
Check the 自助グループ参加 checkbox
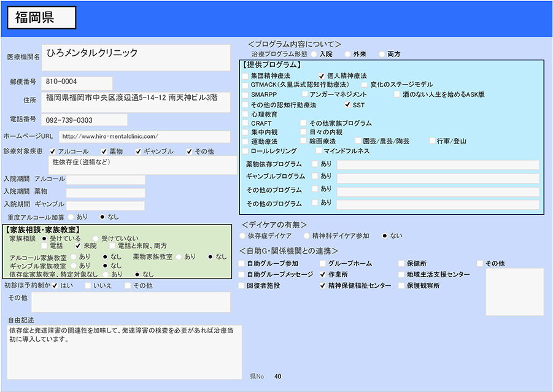[x=242, y=264]
